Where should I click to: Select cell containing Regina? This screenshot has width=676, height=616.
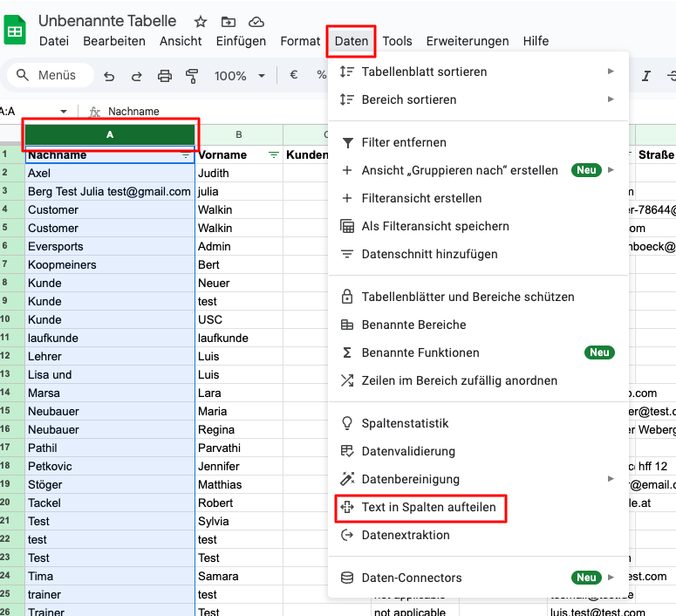pos(239,429)
